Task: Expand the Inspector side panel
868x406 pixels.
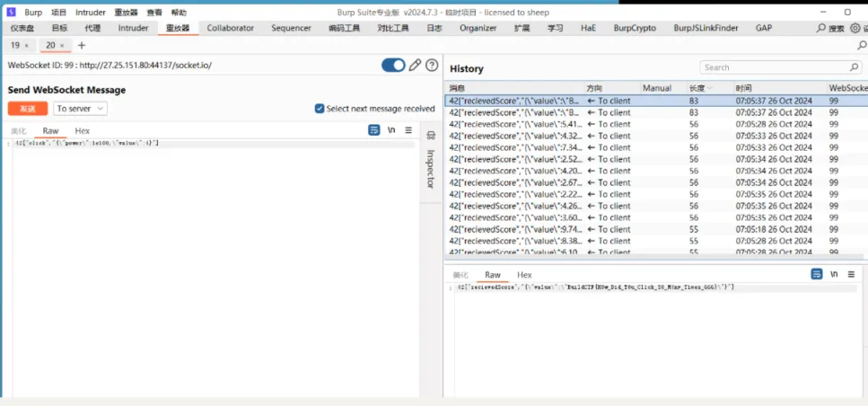Action: tap(431, 169)
